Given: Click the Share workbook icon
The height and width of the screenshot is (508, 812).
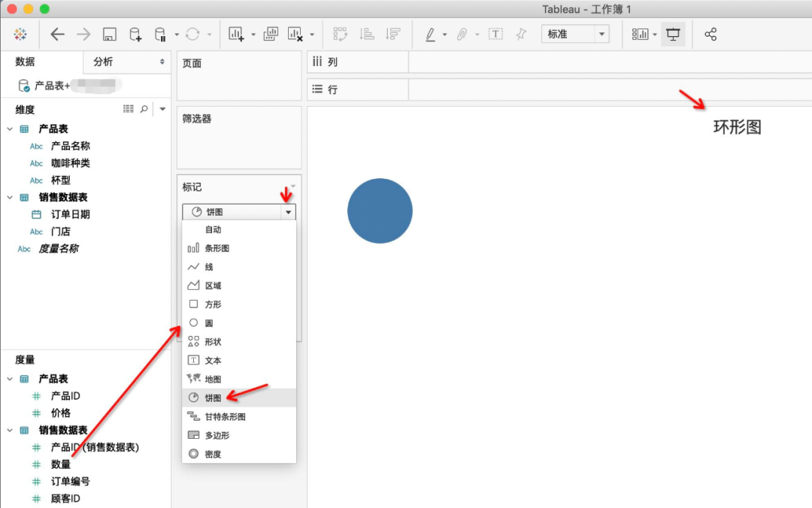Looking at the screenshot, I should point(710,35).
